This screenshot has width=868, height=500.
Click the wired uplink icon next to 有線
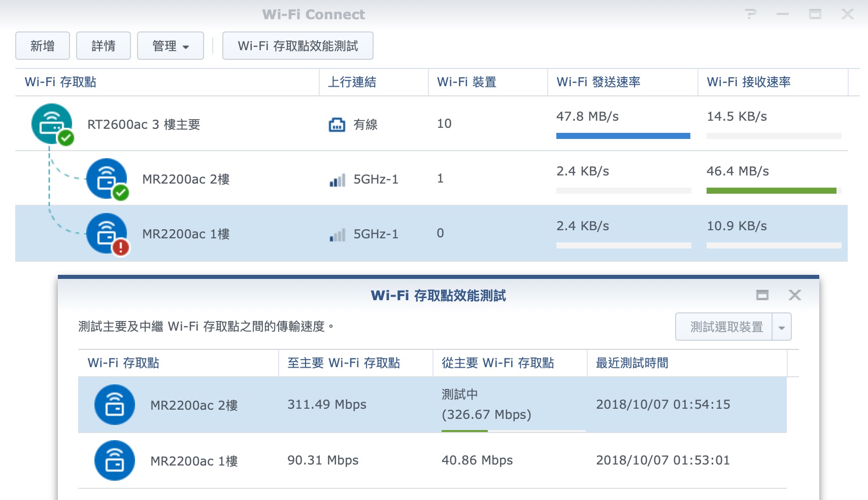pyautogui.click(x=337, y=125)
